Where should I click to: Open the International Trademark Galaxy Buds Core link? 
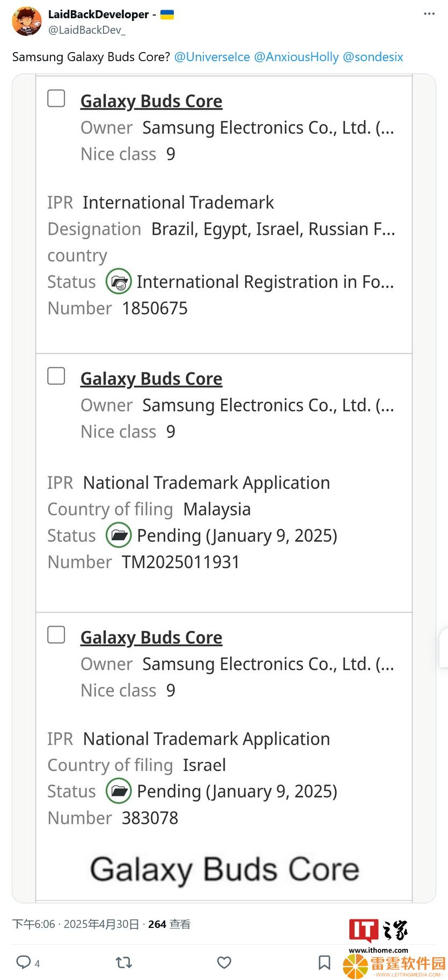(151, 101)
